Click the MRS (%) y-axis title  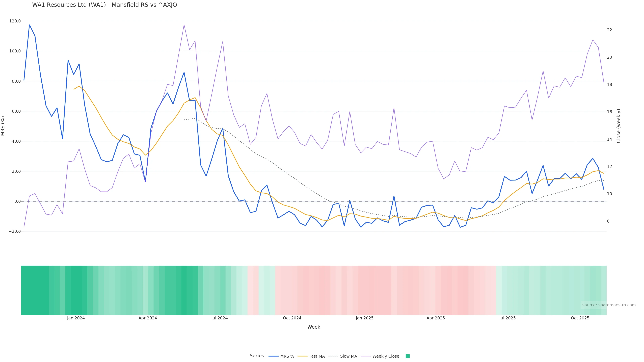pyautogui.click(x=3, y=126)
